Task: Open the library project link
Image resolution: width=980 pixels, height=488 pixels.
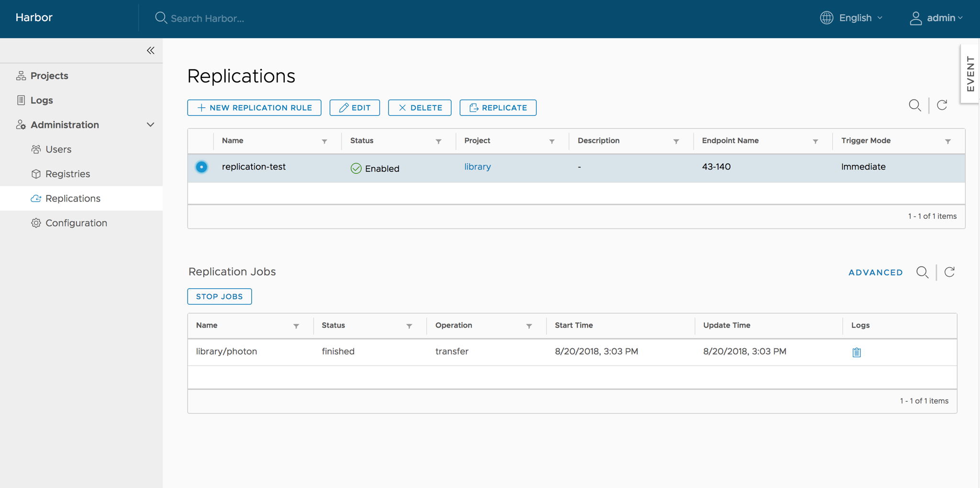Action: tap(477, 167)
